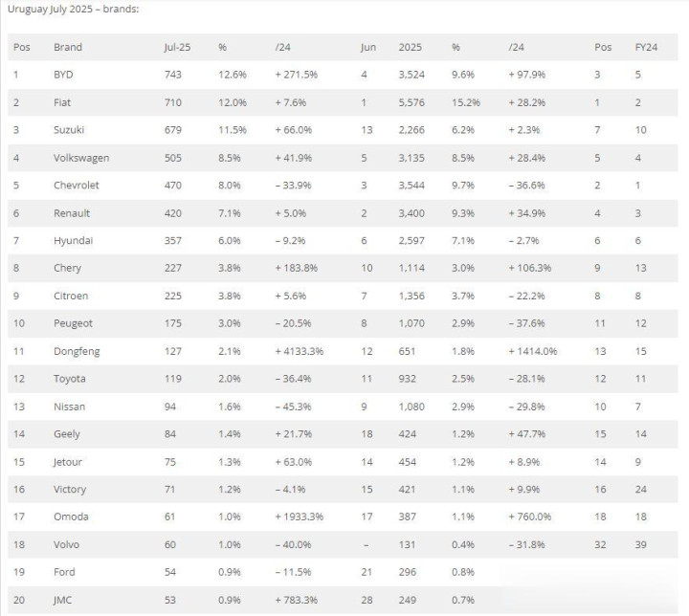Screen dimensions: 689x616
Task: Click the Volvo brand name
Action: click(67, 545)
